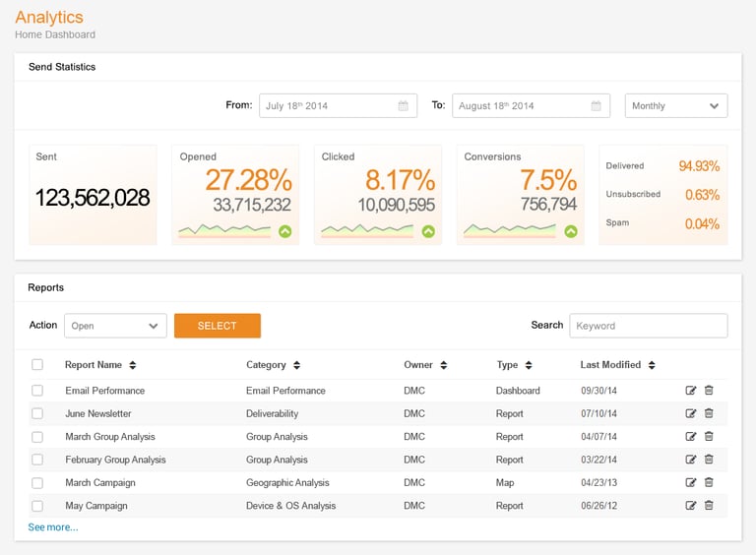Toggle the select-all checkbox in table header
Screen dimensions: 756x555
point(37,365)
